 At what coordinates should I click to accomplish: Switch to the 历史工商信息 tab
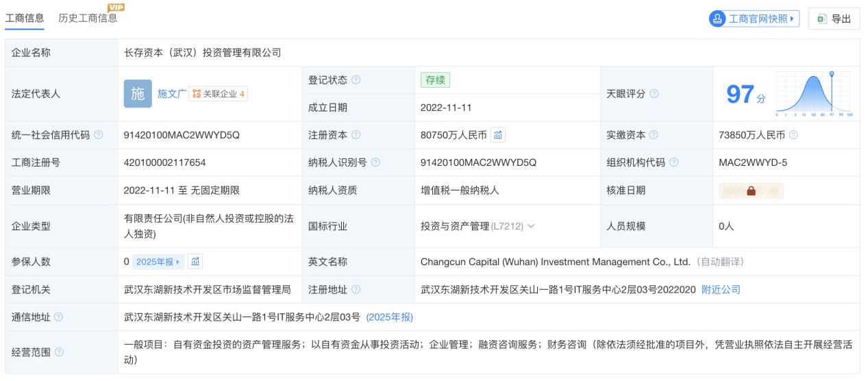88,19
